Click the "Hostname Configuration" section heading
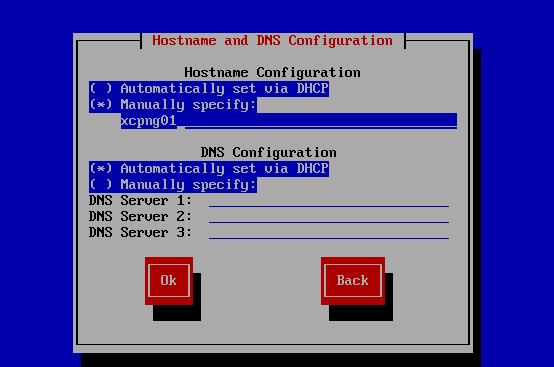 [x=272, y=72]
